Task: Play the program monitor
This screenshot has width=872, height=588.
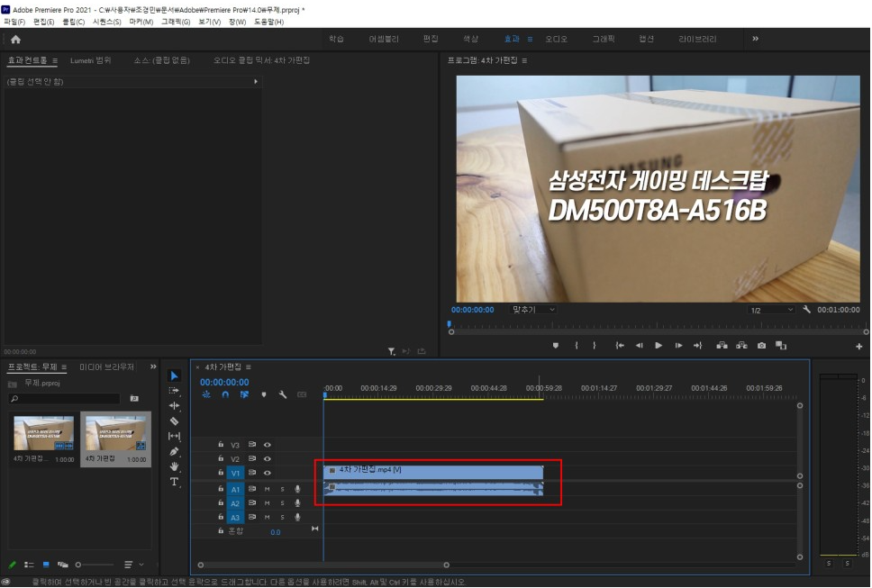Action: (659, 346)
